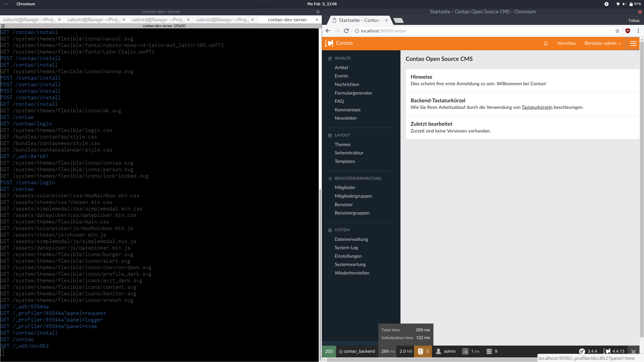Open the Seitenstruktur menu item

(x=349, y=153)
